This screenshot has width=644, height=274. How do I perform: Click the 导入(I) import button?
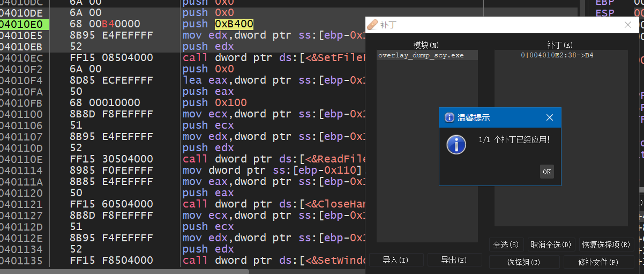396,260
